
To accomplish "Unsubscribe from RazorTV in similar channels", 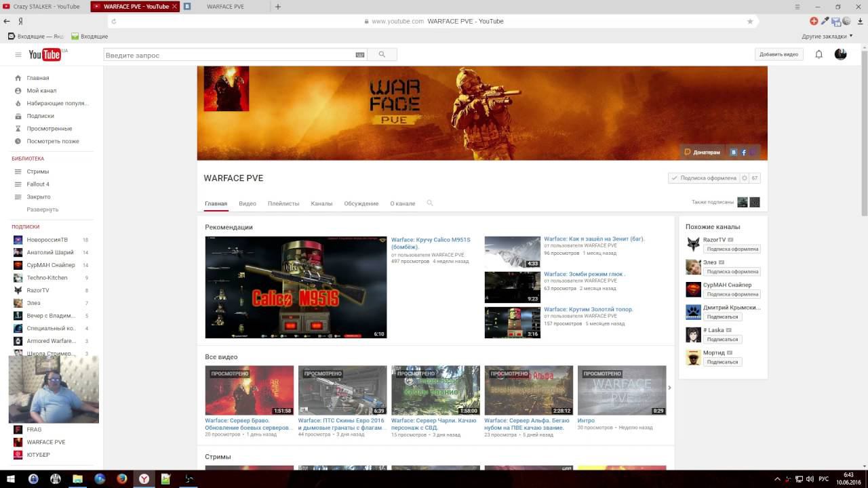I will [x=732, y=249].
